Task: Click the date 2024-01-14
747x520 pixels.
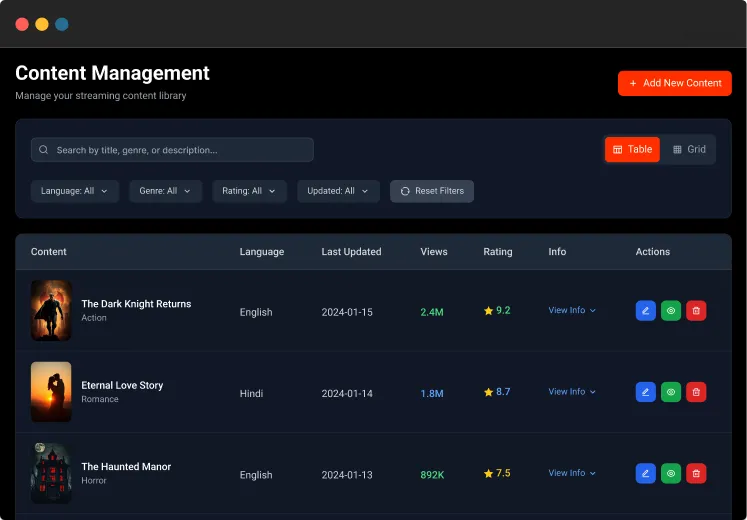Action: tap(347, 394)
